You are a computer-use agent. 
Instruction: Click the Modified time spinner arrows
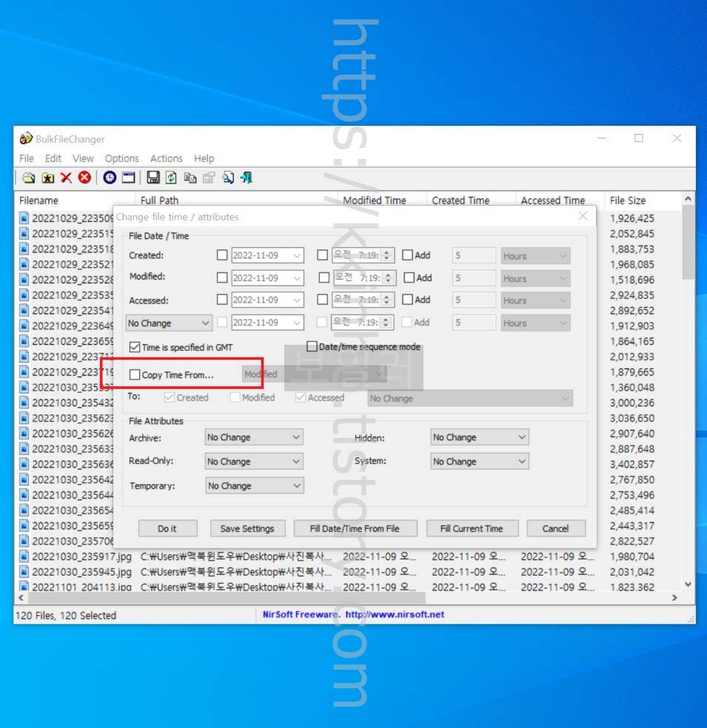[388, 278]
